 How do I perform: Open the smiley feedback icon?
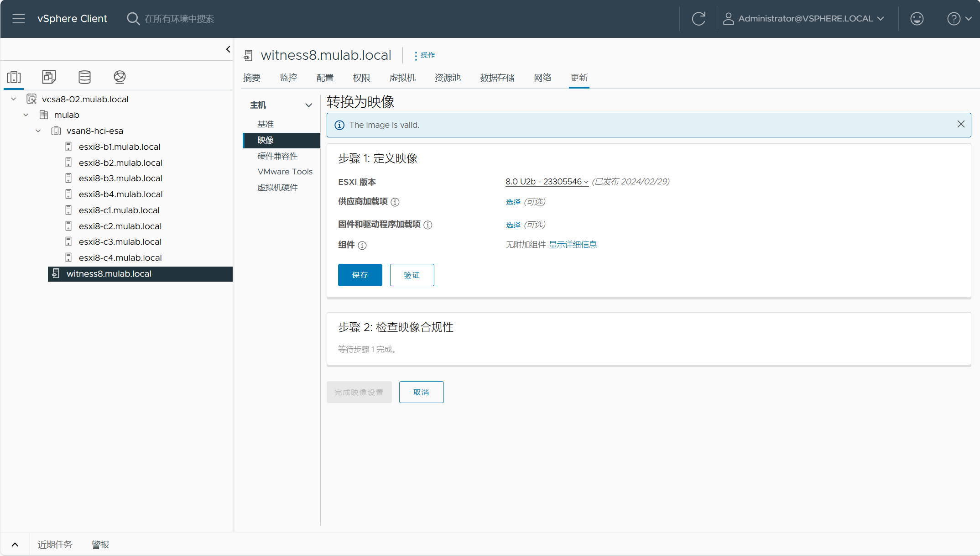pyautogui.click(x=917, y=19)
